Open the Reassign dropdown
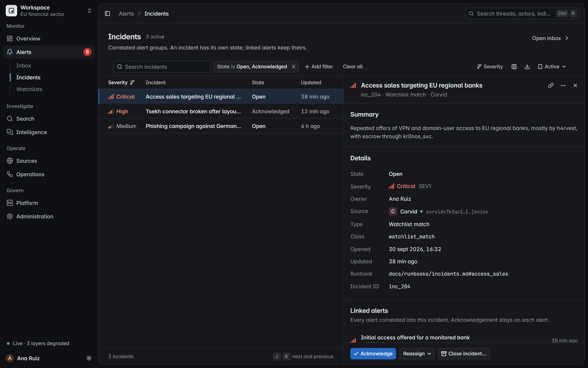Image resolution: width=588 pixels, height=368 pixels. tap(417, 353)
